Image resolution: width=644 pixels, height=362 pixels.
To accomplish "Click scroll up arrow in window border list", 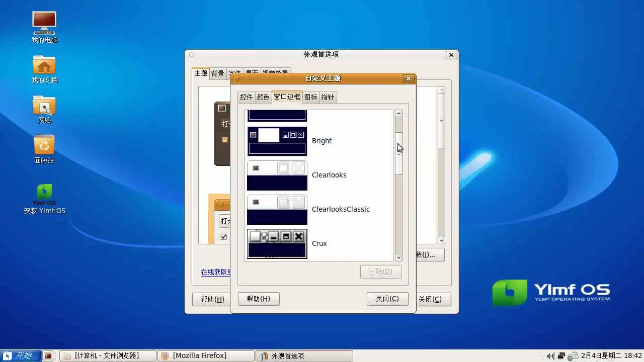I will [x=399, y=114].
